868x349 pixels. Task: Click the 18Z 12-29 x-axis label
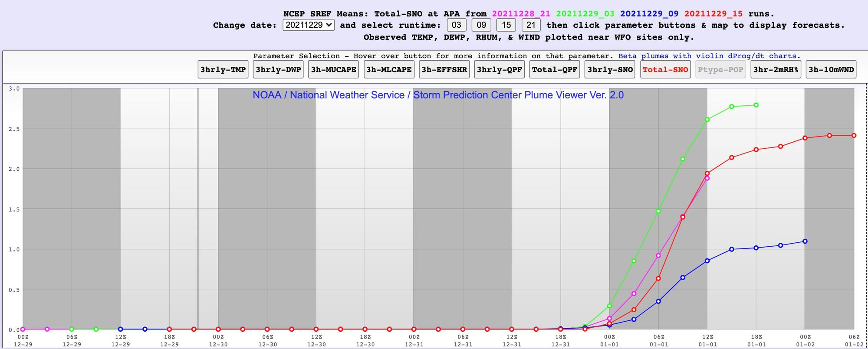pyautogui.click(x=169, y=340)
